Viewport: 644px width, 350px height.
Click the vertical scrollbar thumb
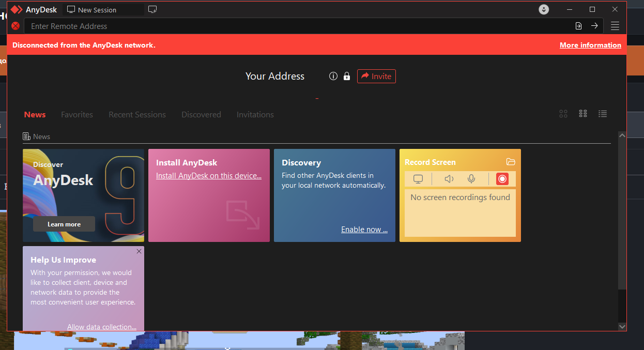click(x=622, y=215)
